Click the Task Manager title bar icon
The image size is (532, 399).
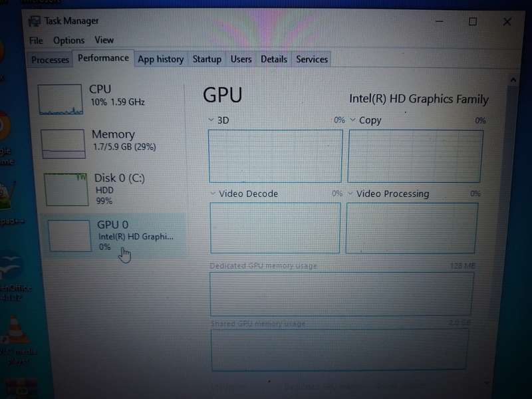(35, 21)
